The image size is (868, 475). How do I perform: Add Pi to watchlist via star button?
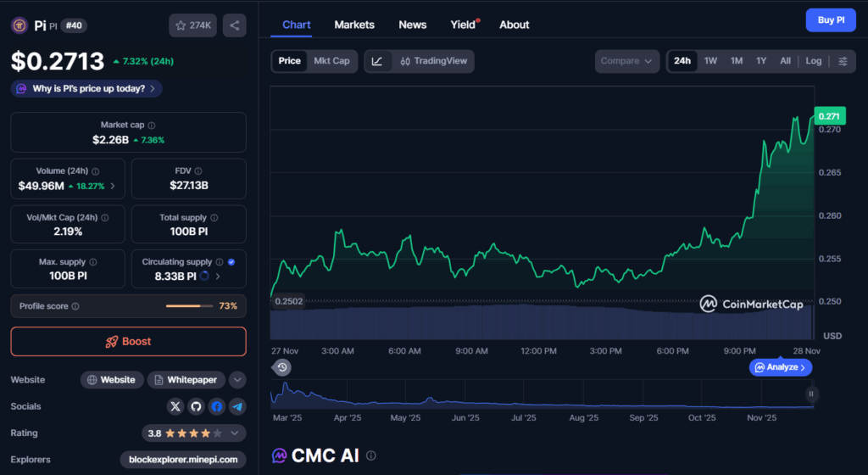(193, 25)
